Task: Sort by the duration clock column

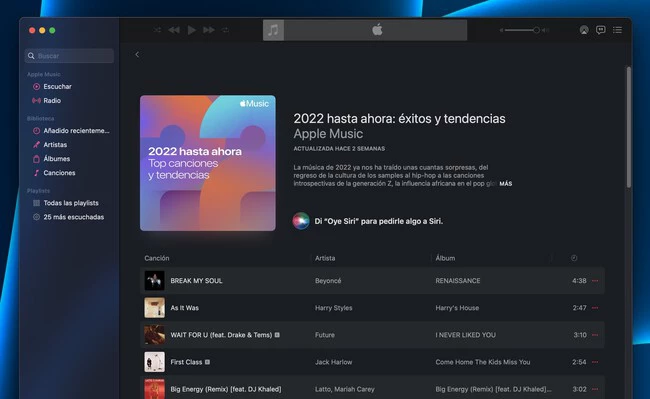Action: (574, 258)
